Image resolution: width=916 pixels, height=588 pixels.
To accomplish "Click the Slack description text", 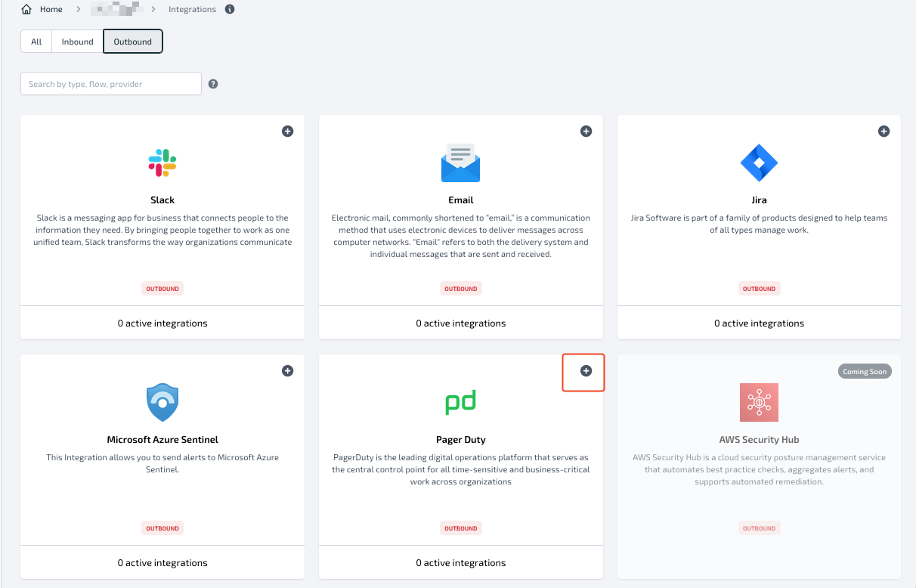I will [162, 230].
